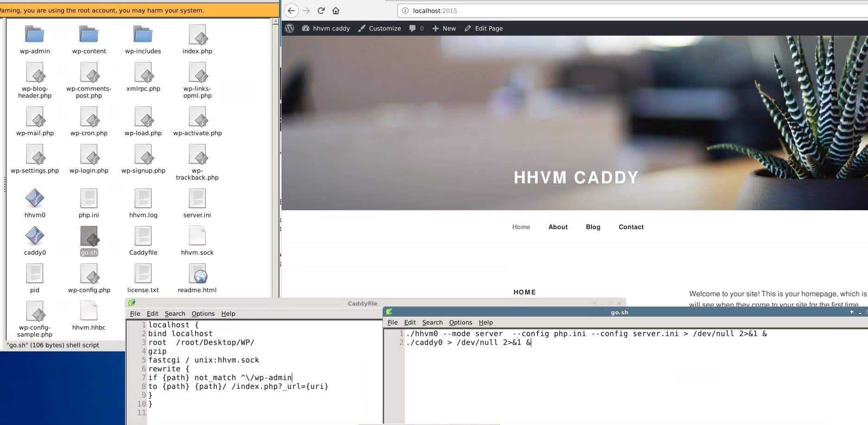Image resolution: width=868 pixels, height=425 pixels.
Task: Reload the page in the browser
Action: [321, 11]
